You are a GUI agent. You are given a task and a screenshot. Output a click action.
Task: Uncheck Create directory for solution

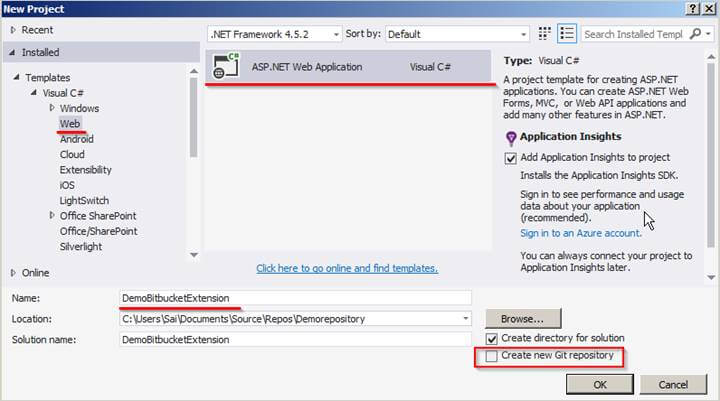click(x=491, y=339)
